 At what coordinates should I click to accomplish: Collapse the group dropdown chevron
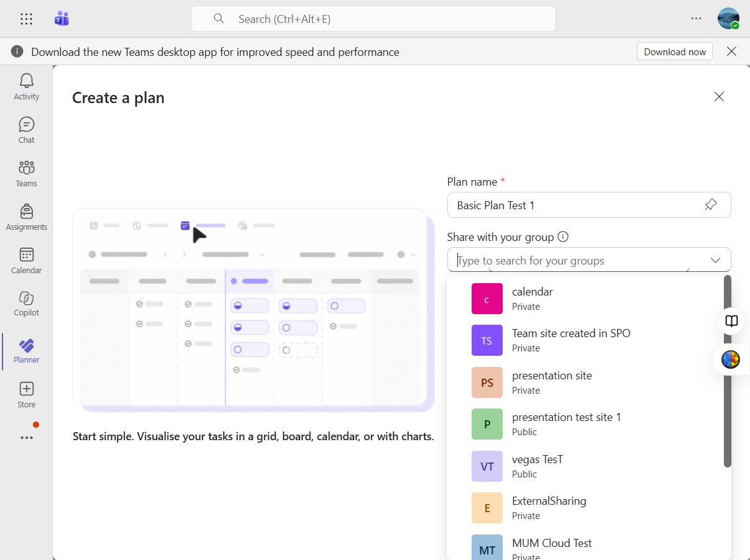coord(715,260)
